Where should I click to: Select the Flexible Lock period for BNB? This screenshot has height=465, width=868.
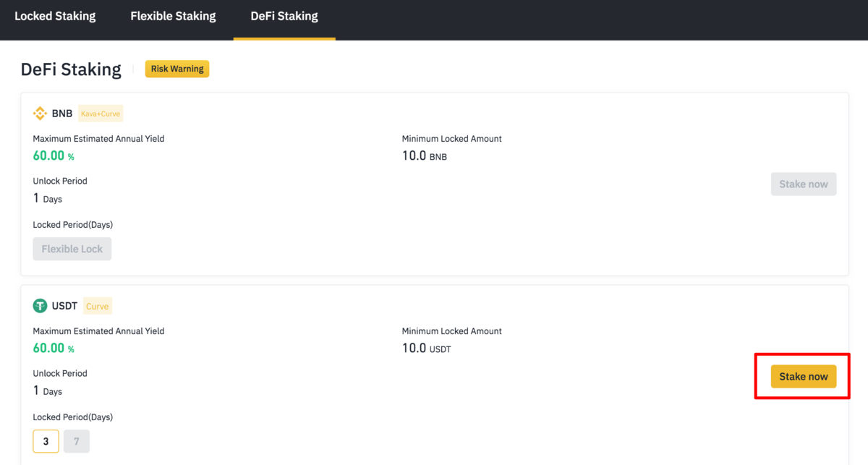click(72, 249)
